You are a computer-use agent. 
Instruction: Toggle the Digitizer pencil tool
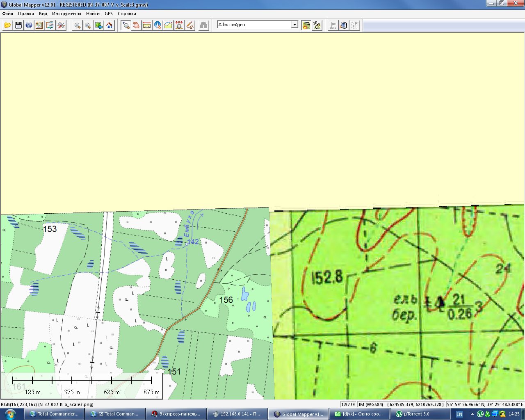point(189,25)
